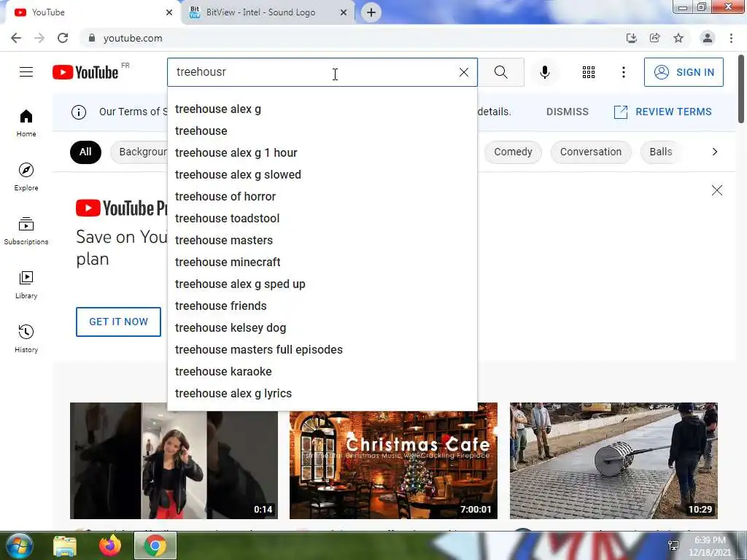Choose suggestion treehouse alex g 1 hour
The height and width of the screenshot is (560, 747).
coord(322,153)
